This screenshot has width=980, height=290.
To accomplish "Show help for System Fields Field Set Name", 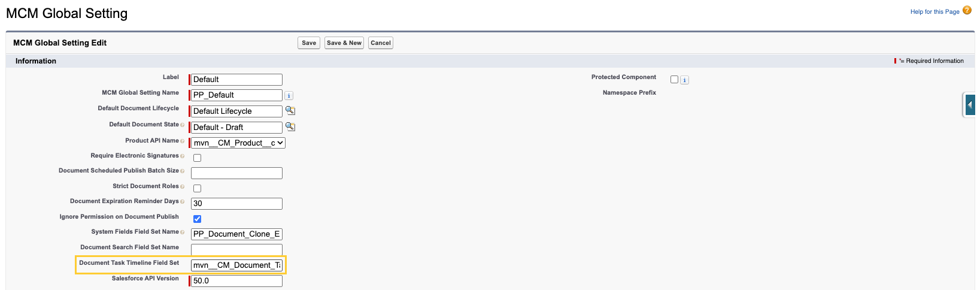I will pos(182,232).
